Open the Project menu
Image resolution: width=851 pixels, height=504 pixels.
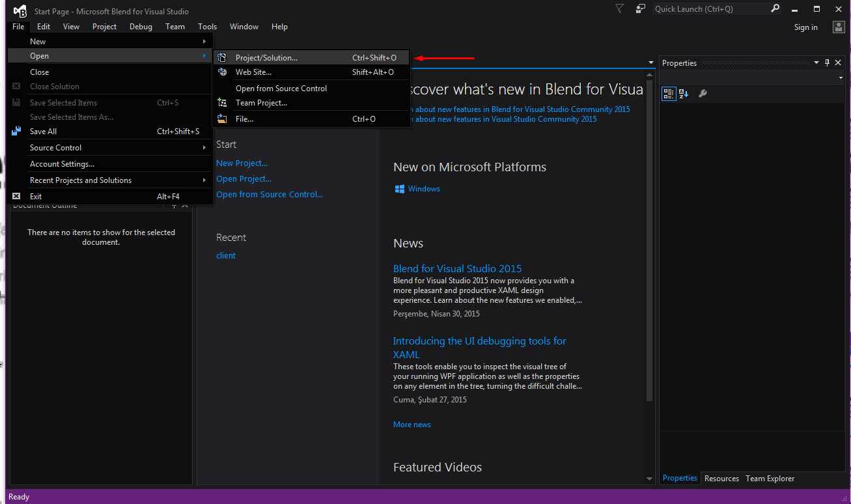[104, 27]
